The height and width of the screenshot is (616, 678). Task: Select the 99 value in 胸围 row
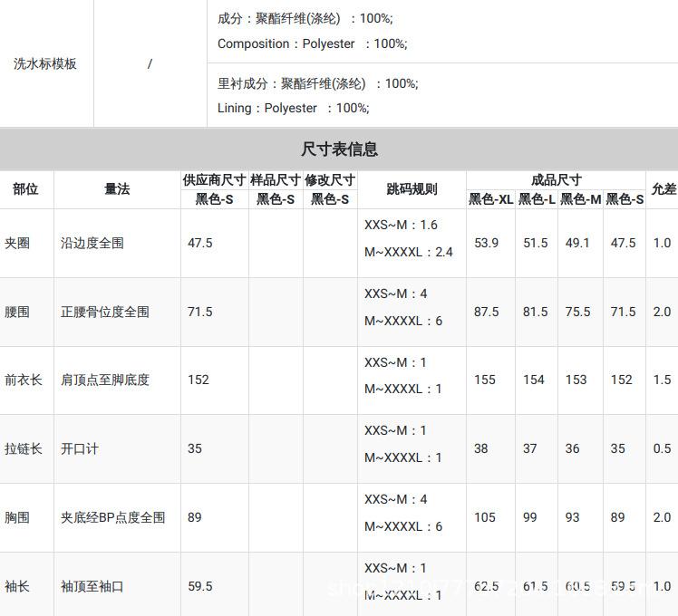pyautogui.click(x=529, y=517)
